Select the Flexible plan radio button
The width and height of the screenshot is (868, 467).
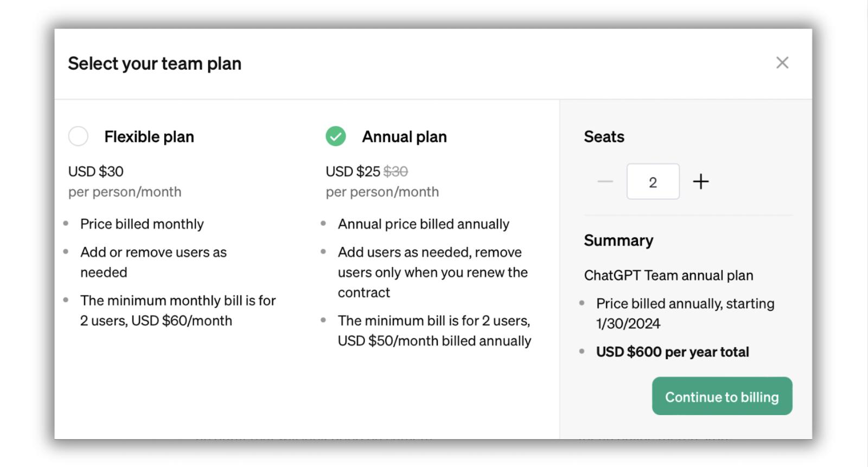(x=78, y=136)
